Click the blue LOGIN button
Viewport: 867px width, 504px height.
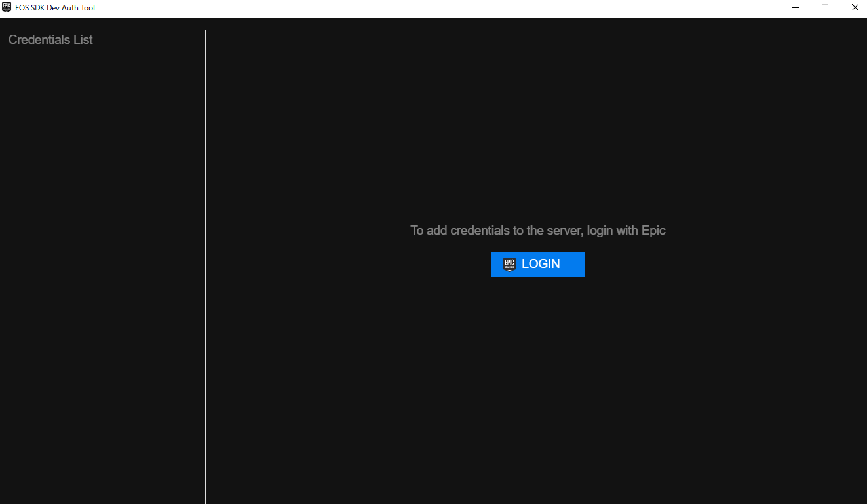[537, 264]
